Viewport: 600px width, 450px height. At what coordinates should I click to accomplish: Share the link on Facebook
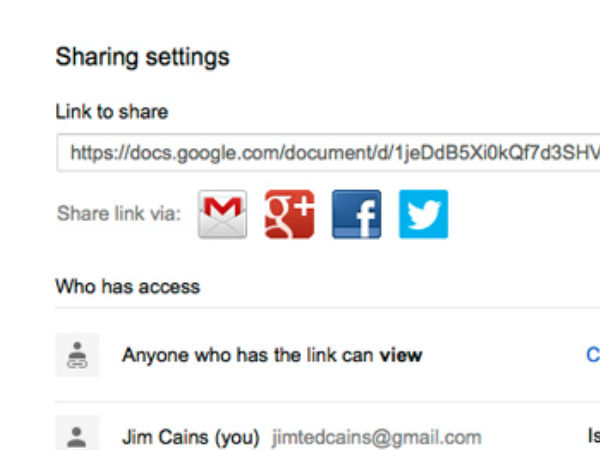tap(356, 214)
